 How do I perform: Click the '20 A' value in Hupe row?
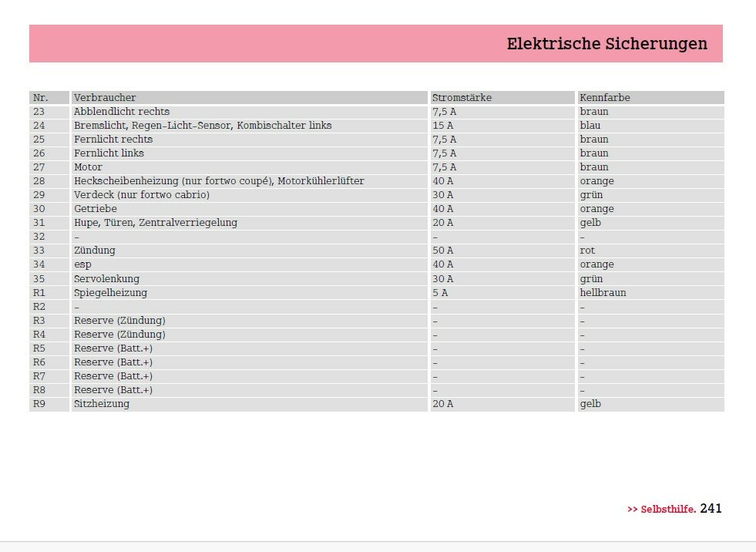point(442,223)
